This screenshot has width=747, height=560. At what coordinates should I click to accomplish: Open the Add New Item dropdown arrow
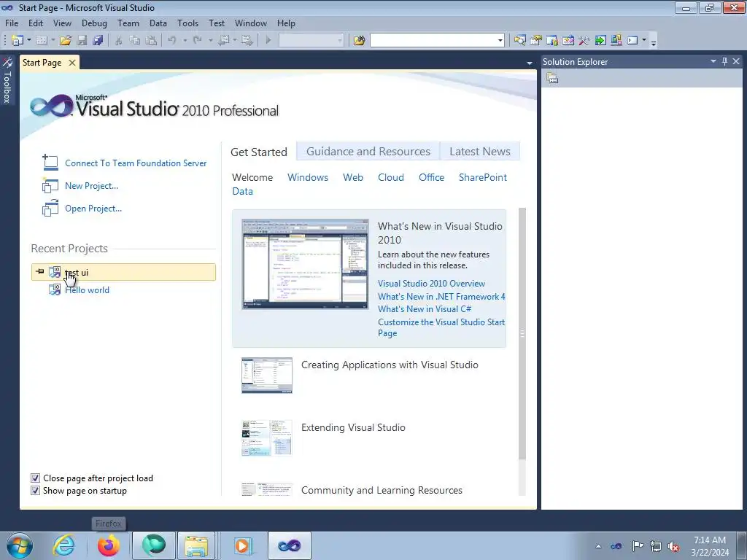point(53,41)
